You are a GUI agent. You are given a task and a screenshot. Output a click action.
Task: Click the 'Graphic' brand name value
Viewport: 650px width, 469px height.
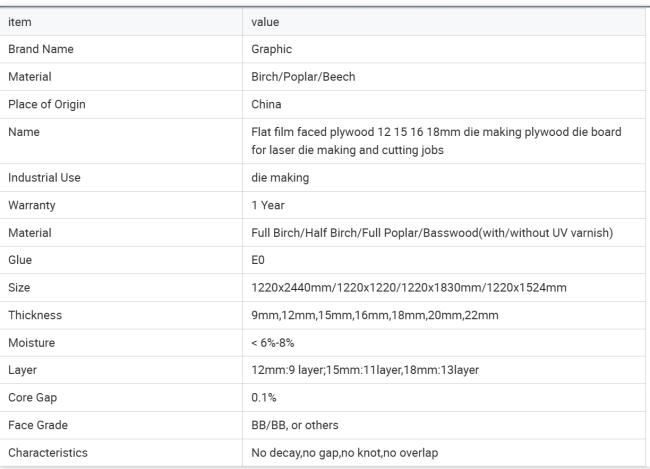272,49
